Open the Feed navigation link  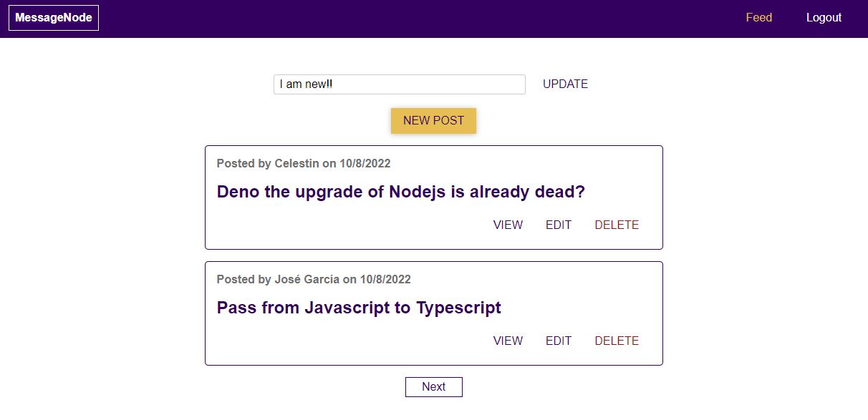pos(758,18)
